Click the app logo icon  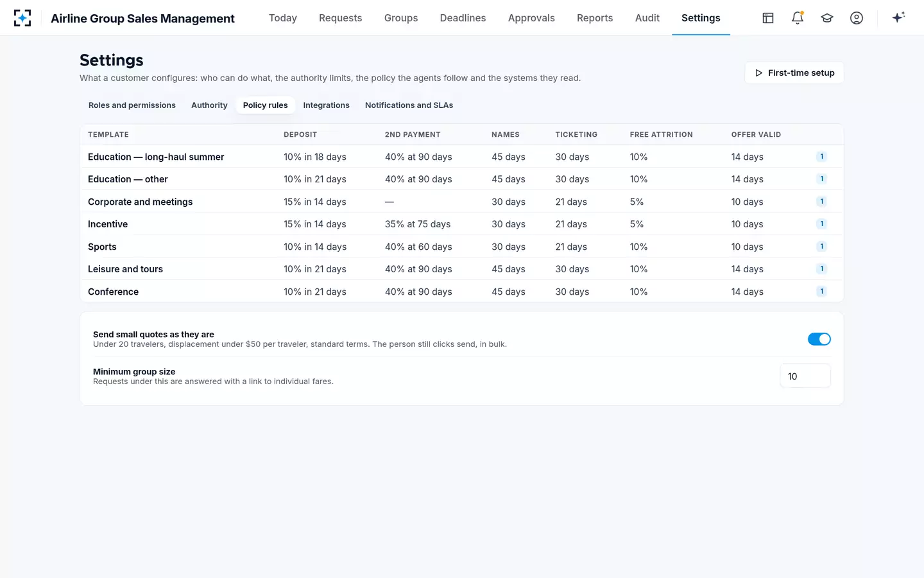[x=22, y=18]
